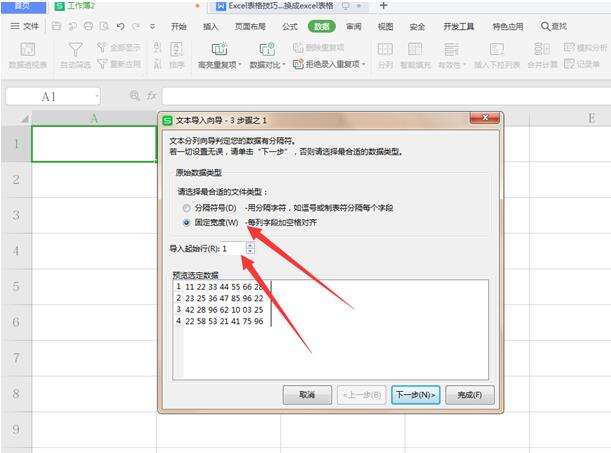The height and width of the screenshot is (453, 611).
Task: Close the 文本导入向导 dialog
Action: click(x=485, y=118)
